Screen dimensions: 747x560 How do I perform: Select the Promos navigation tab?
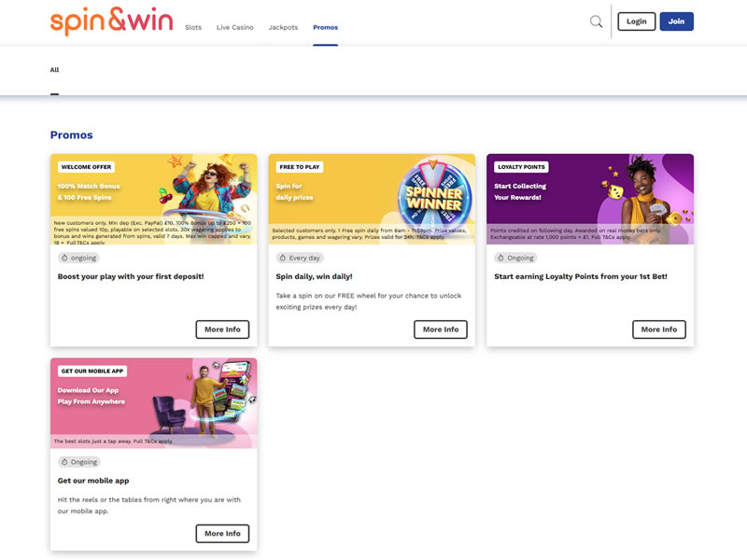[326, 27]
